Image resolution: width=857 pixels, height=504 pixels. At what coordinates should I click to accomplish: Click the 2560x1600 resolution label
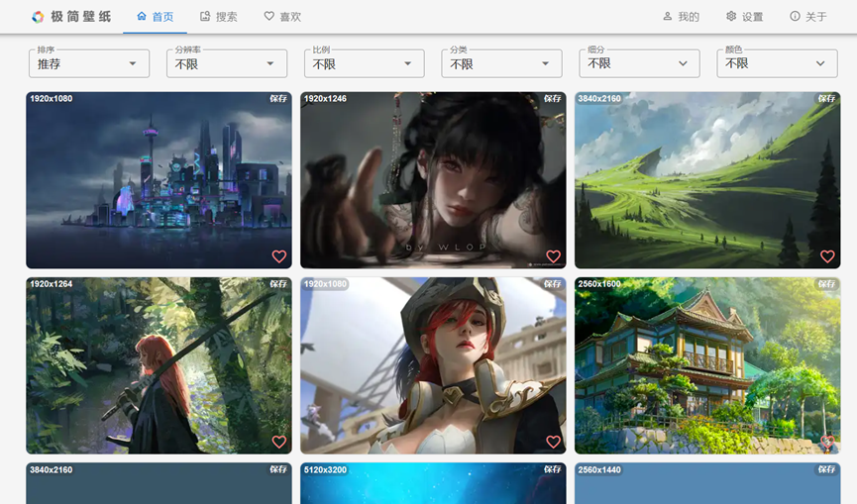point(599,284)
